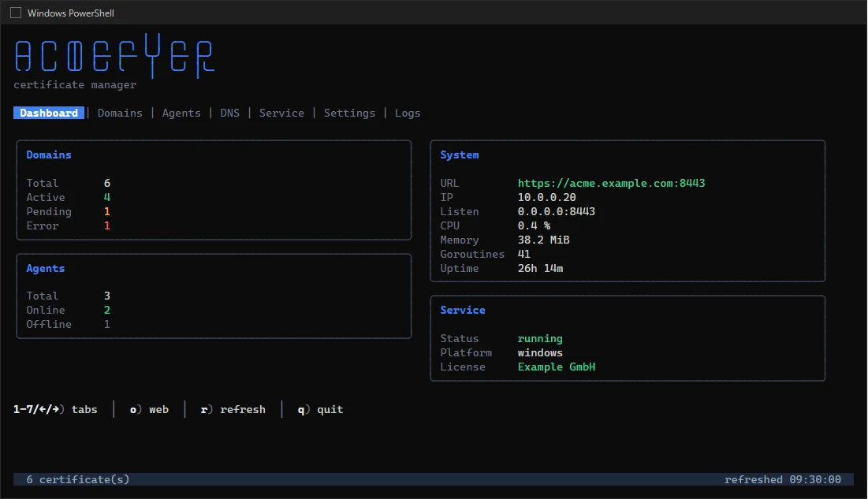Click the CPU value 0.4 %
This screenshot has width=868, height=499.
click(534, 226)
